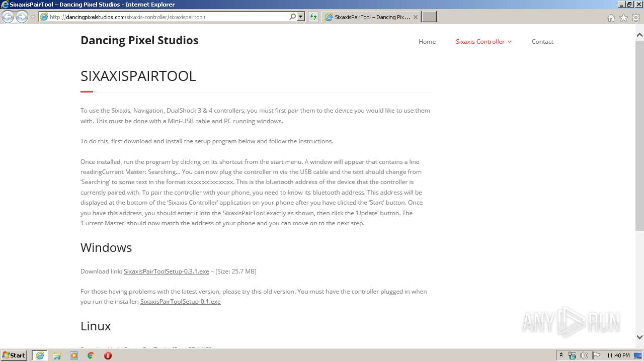Open the recent pages dropdown arrow
Screen dimensions: 644x362
tap(33, 17)
